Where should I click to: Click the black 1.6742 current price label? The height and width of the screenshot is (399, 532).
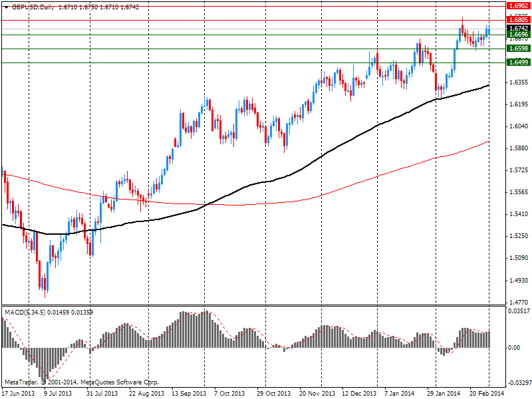click(518, 29)
